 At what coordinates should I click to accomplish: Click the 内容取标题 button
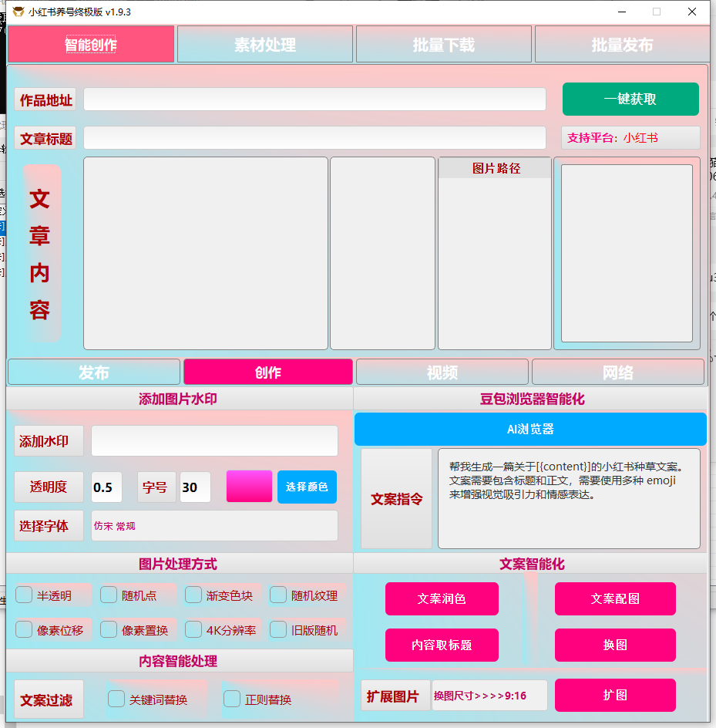point(442,645)
